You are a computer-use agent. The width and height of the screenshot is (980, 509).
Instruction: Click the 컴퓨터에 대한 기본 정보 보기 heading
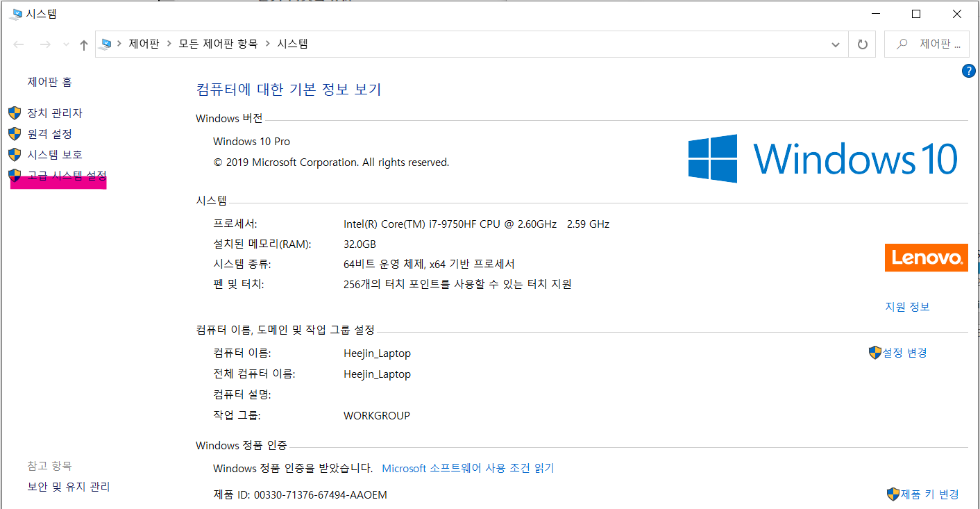pyautogui.click(x=289, y=90)
